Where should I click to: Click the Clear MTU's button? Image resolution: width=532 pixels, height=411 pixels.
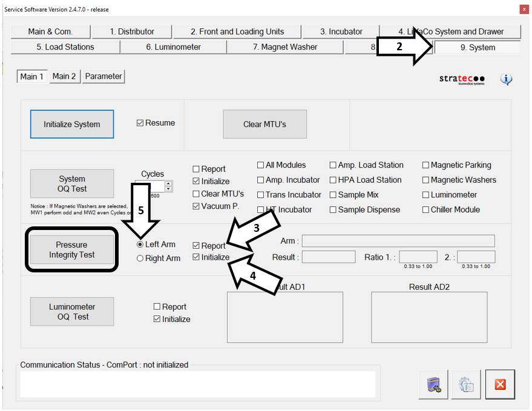click(264, 124)
